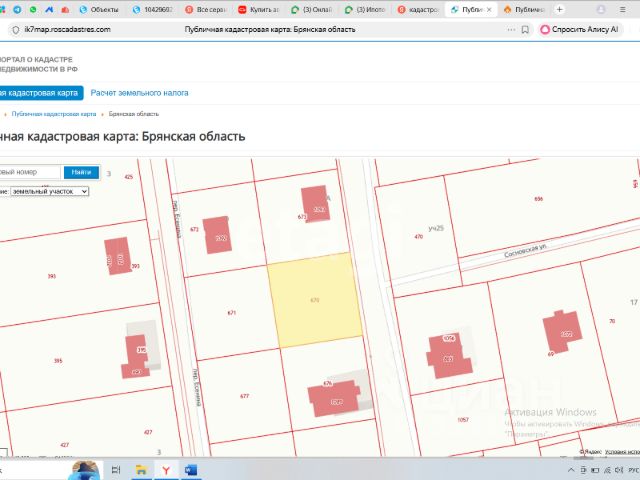Open the pinned WhatsApp tab
This screenshot has height=480, width=640.
click(x=33, y=9)
